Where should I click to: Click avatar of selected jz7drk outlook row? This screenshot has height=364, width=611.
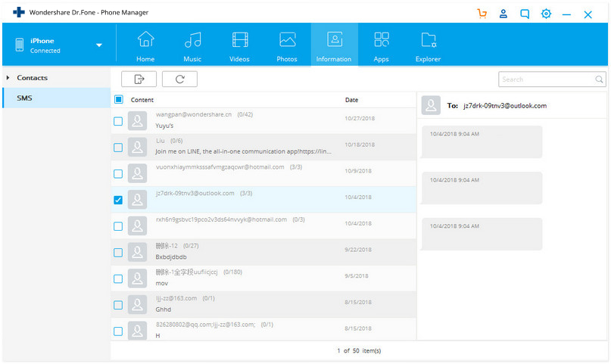137,200
